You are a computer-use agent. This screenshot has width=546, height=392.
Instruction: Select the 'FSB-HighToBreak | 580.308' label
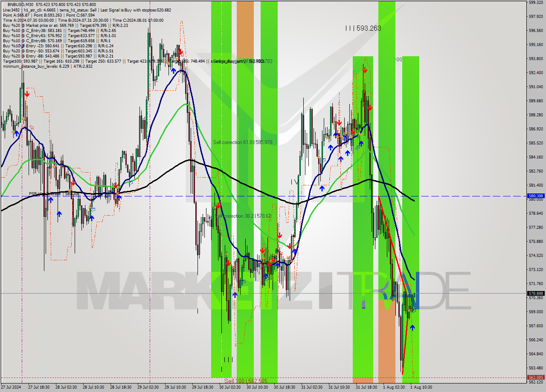54,193
